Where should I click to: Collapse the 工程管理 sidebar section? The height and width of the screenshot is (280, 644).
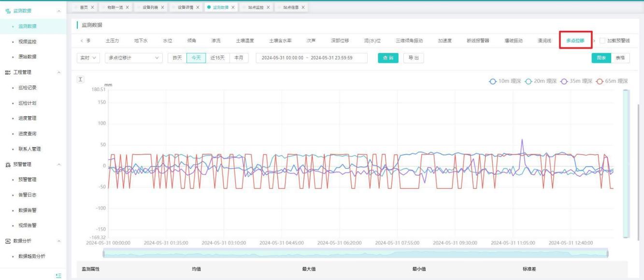(59, 72)
